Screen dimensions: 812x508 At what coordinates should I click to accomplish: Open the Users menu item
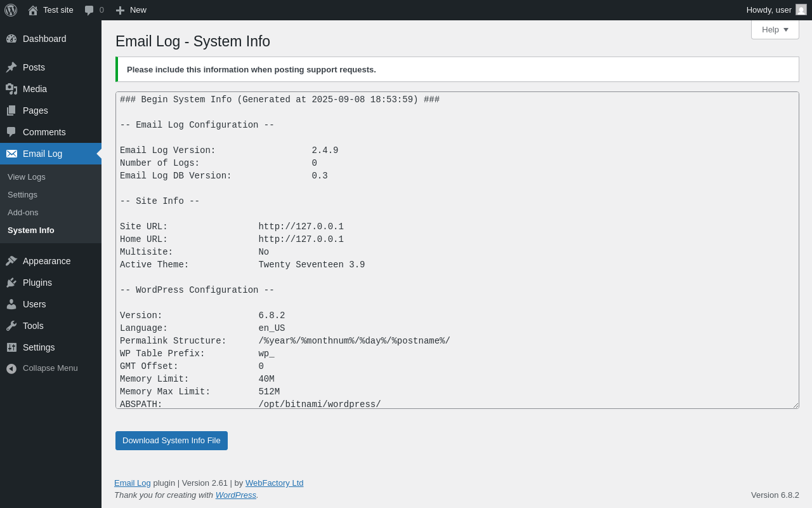pyautogui.click(x=51, y=304)
